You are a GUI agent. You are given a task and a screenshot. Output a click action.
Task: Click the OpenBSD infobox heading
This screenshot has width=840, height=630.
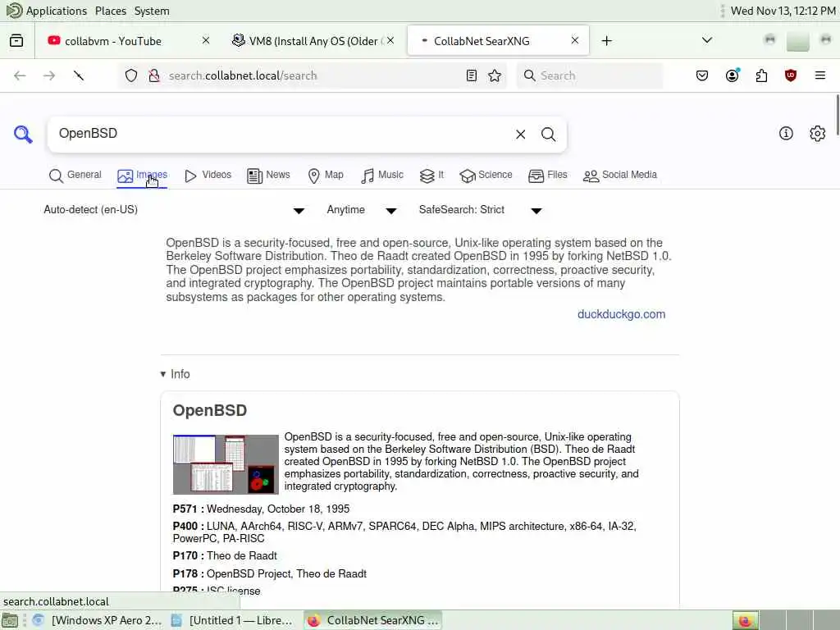(x=209, y=410)
